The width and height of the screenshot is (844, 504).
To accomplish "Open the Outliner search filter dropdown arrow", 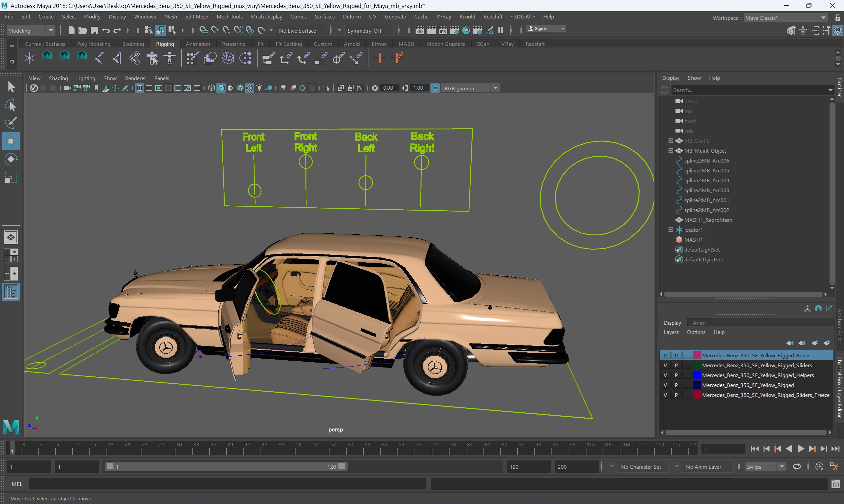I will click(830, 90).
